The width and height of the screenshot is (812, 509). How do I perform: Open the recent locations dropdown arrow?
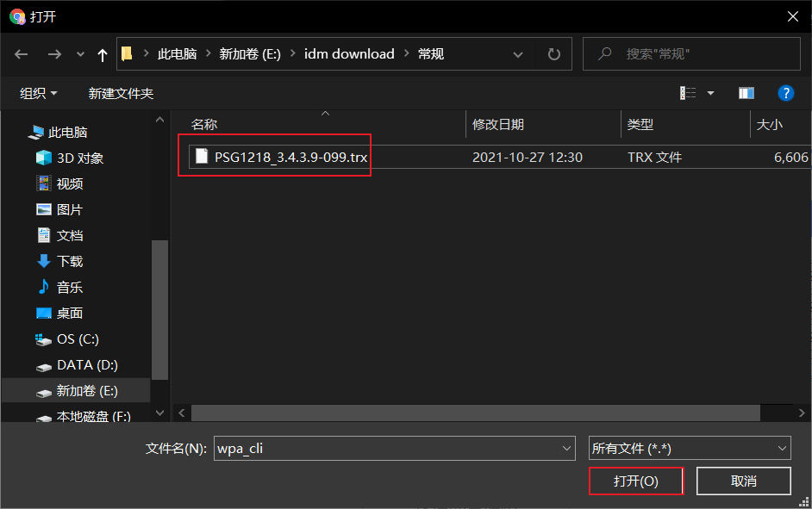(x=81, y=54)
